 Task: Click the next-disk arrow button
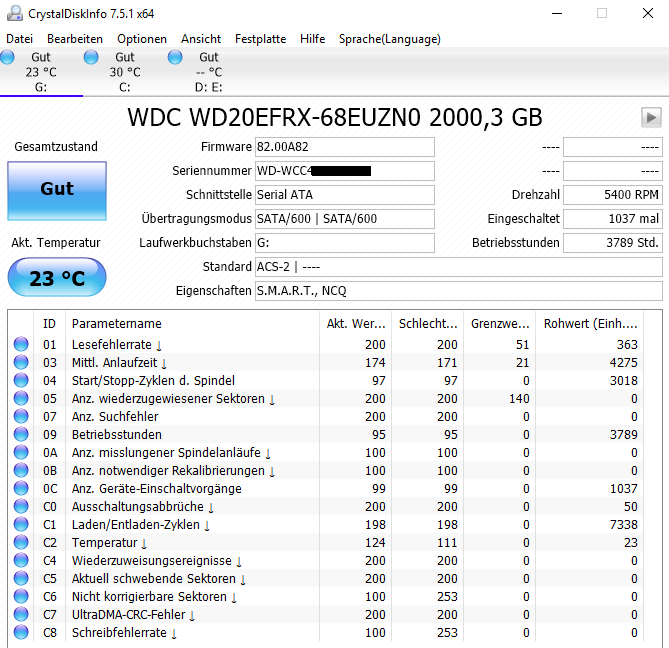[x=651, y=117]
